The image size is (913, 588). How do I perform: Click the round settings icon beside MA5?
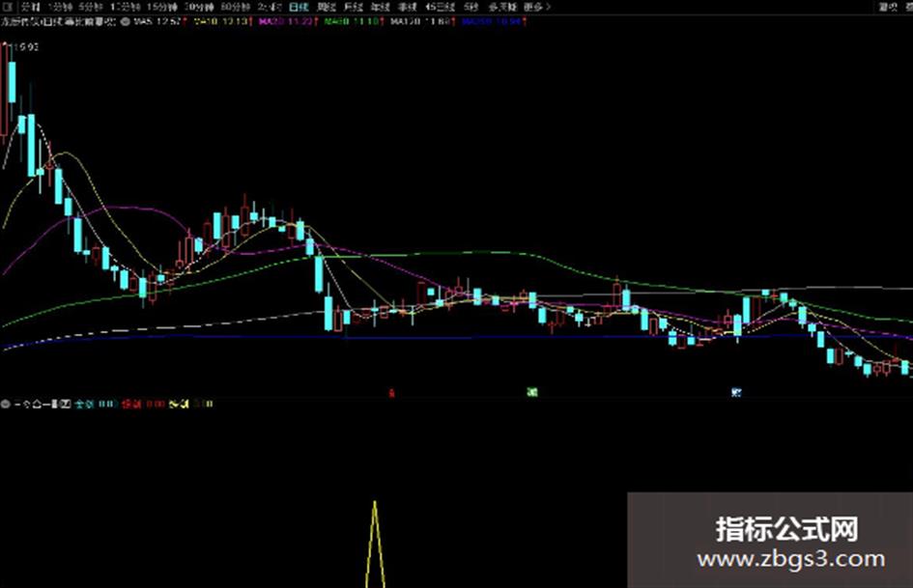125,21
